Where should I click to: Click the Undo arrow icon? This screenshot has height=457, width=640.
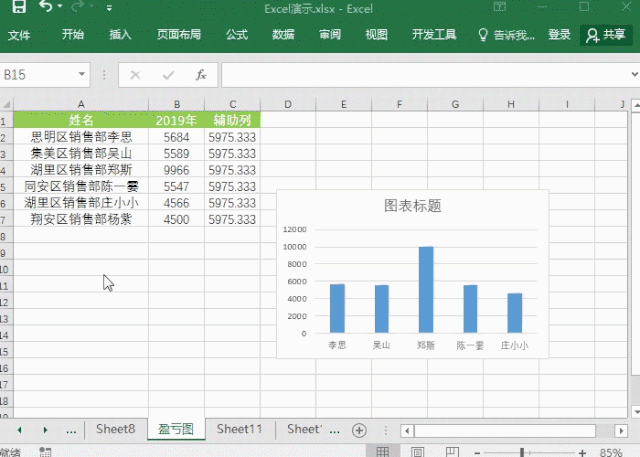pos(45,6)
